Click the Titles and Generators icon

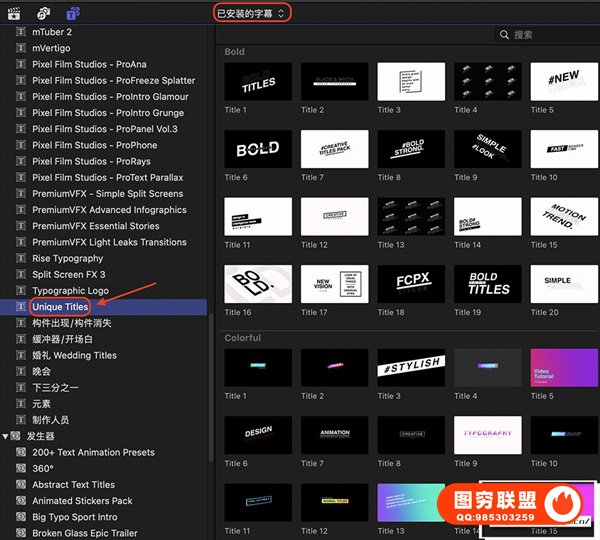[x=73, y=13]
